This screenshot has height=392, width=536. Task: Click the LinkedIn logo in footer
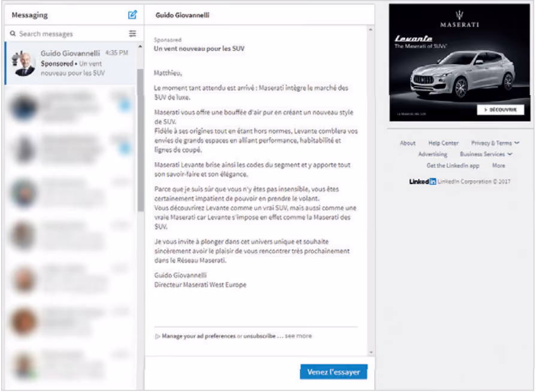tap(422, 182)
